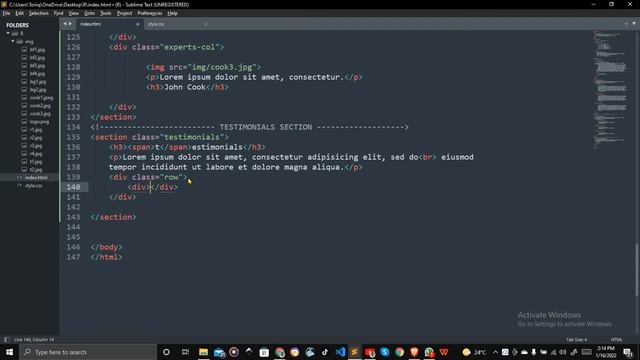640x360 pixels.
Task: Collapse the R root folder
Action: (8, 33)
